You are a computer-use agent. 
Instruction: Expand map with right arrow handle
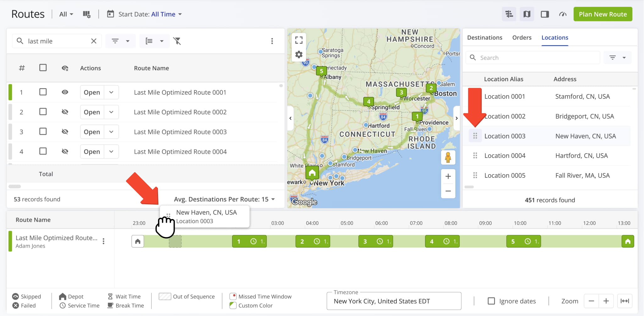457,118
